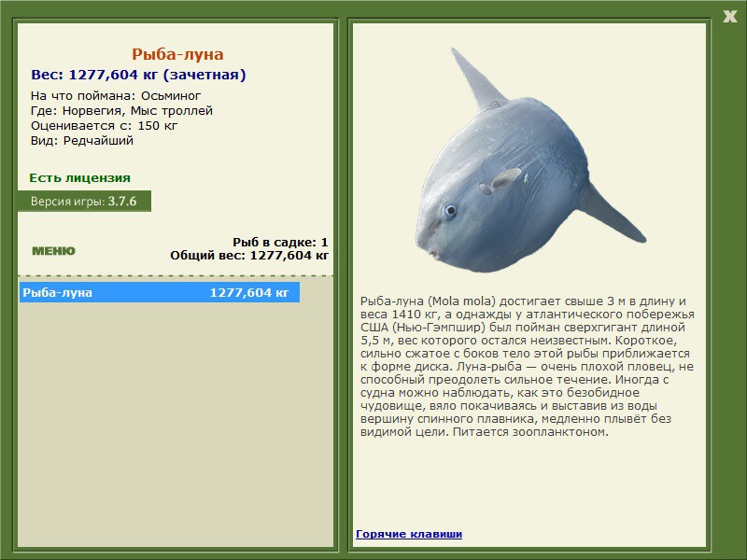Image resolution: width=747 pixels, height=560 pixels.
Task: Click the Оценивается с: 150 кг line
Action: tap(104, 126)
